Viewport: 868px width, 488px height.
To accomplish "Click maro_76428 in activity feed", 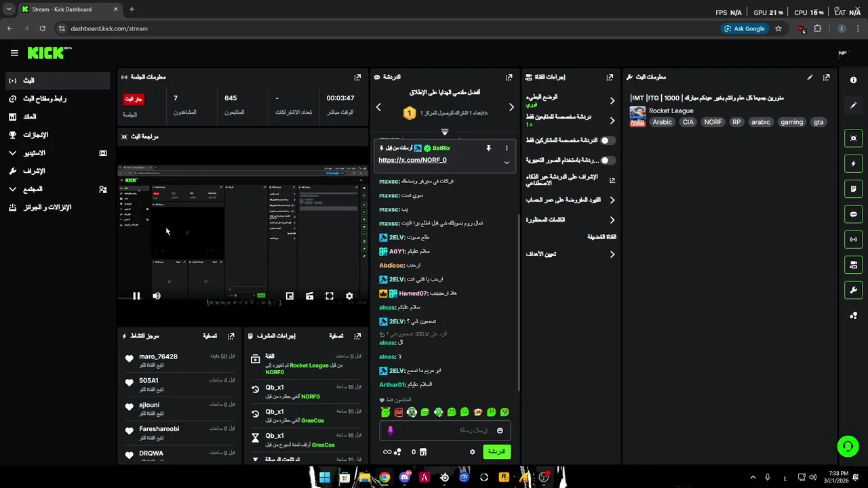I will coord(158,357).
